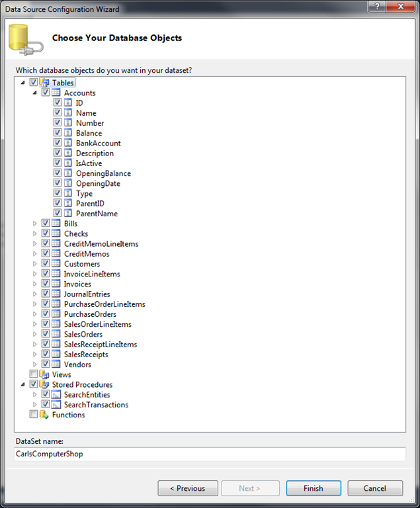Check the Functions checkbox

click(34, 415)
